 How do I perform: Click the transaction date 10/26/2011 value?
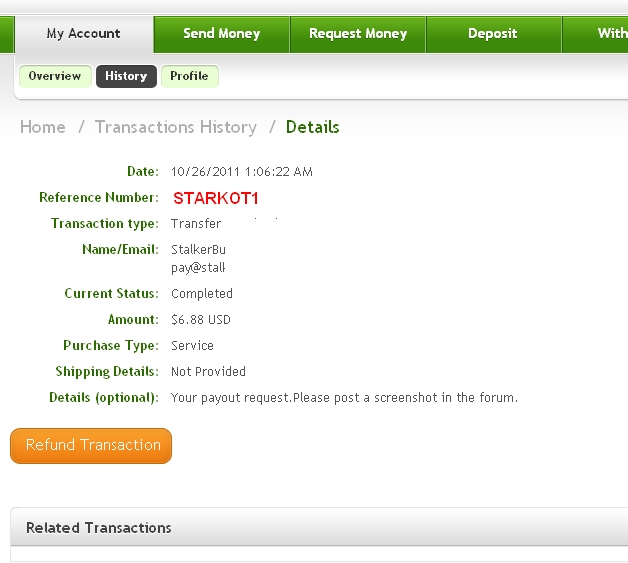click(x=242, y=172)
